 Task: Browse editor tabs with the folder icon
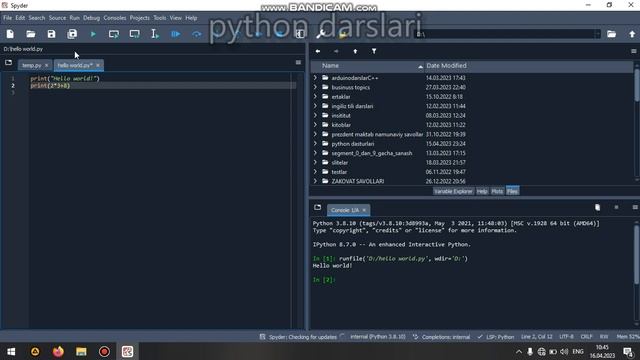9,62
